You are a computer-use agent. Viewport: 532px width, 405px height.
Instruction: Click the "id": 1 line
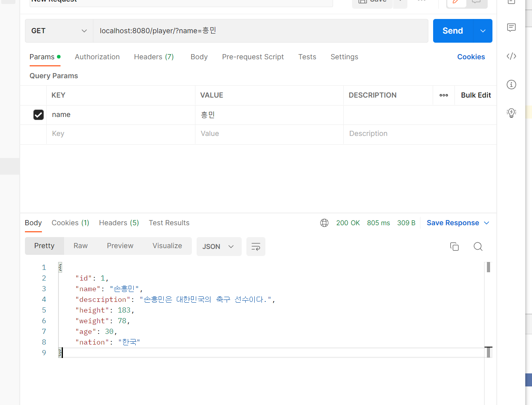[92, 278]
